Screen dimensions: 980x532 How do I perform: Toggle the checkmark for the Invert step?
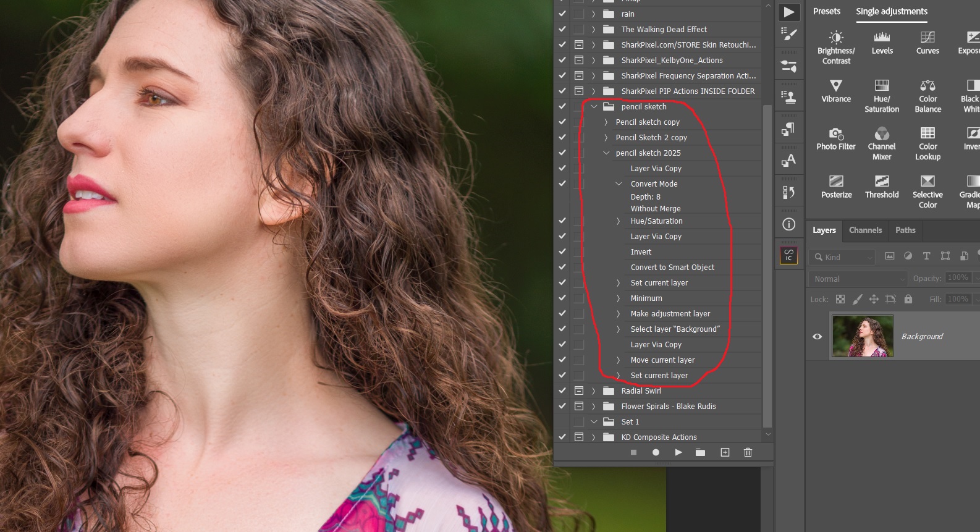pos(562,251)
